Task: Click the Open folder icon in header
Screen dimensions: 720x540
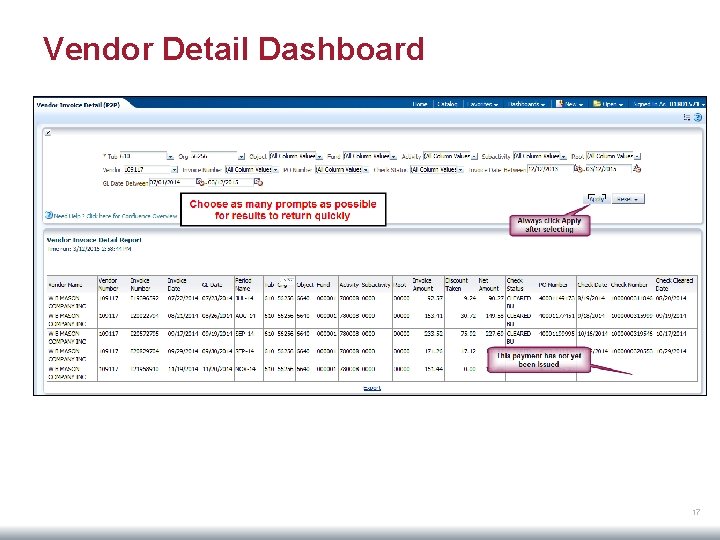Action: (596, 104)
